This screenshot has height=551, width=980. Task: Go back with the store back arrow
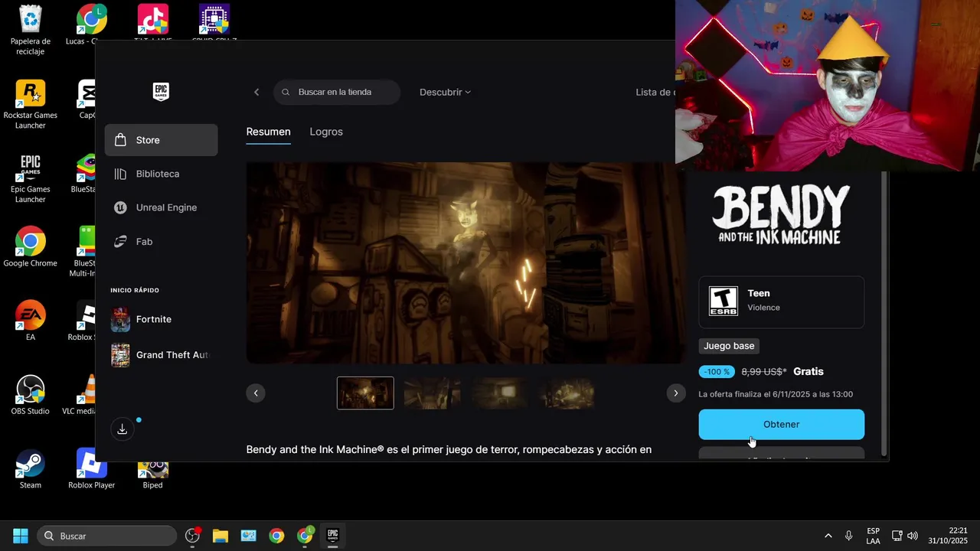tap(256, 92)
